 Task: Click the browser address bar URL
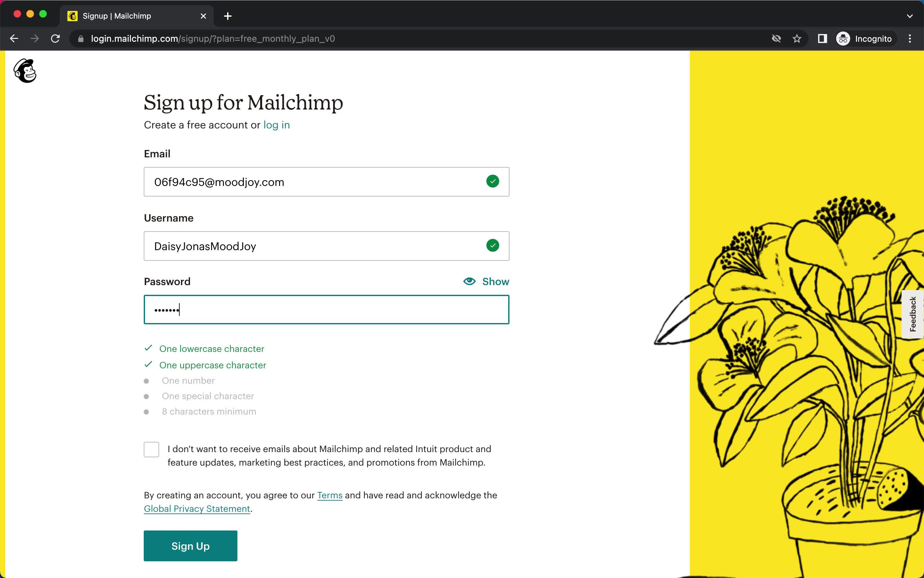213,39
